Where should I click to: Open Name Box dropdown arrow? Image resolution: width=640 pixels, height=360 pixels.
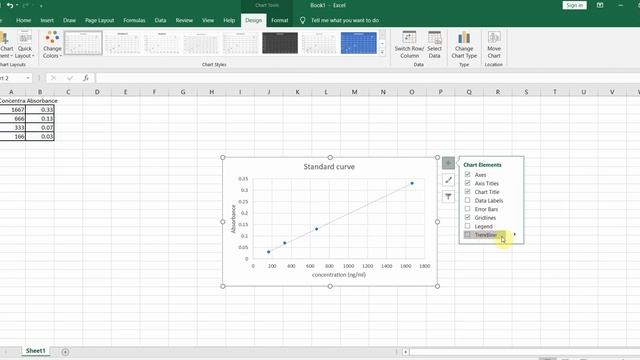click(x=28, y=78)
